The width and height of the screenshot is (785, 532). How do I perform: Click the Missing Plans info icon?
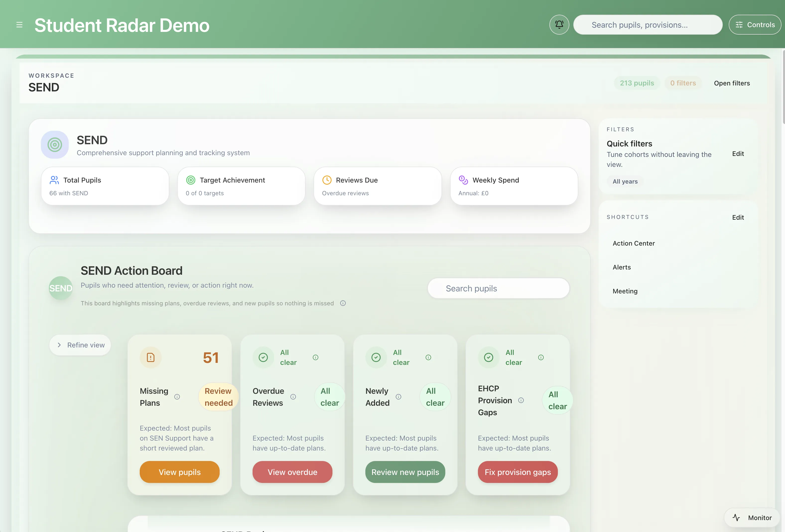(177, 397)
